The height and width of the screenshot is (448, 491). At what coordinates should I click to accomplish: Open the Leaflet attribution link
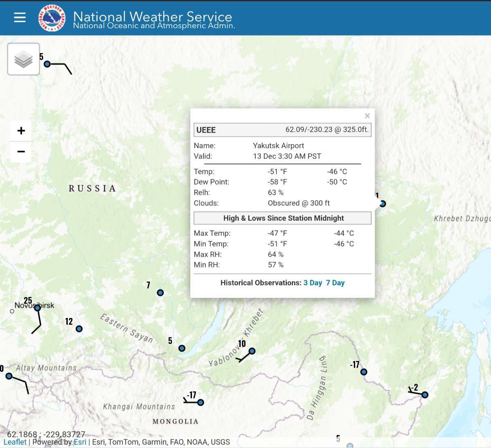[x=15, y=442]
